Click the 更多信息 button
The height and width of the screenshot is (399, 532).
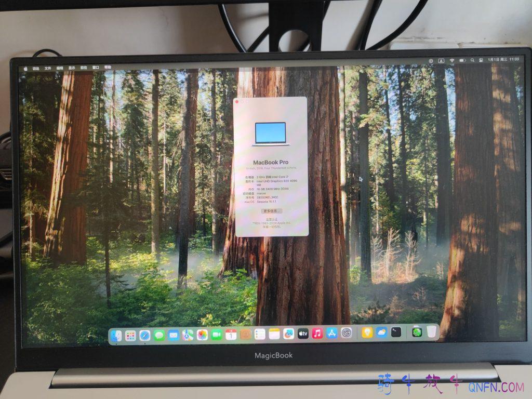click(x=271, y=211)
